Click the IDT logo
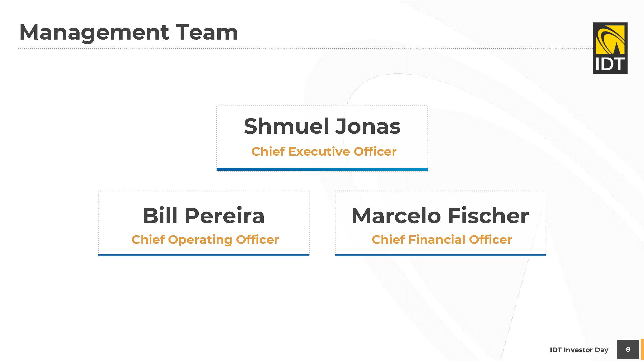The height and width of the screenshot is (362, 644). 610,48
